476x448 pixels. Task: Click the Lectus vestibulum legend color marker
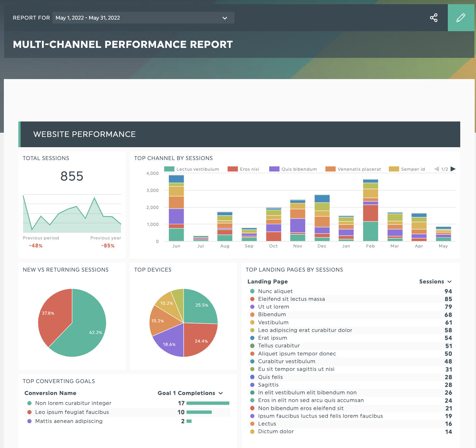(x=169, y=169)
